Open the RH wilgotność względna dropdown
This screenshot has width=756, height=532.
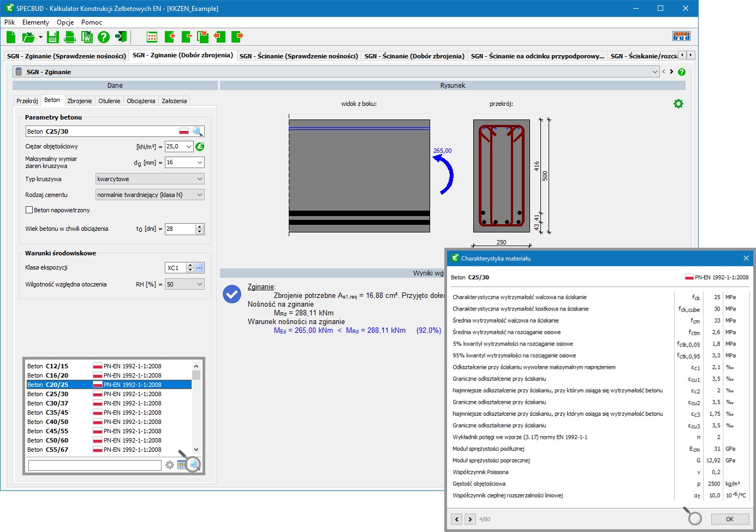coord(184,284)
